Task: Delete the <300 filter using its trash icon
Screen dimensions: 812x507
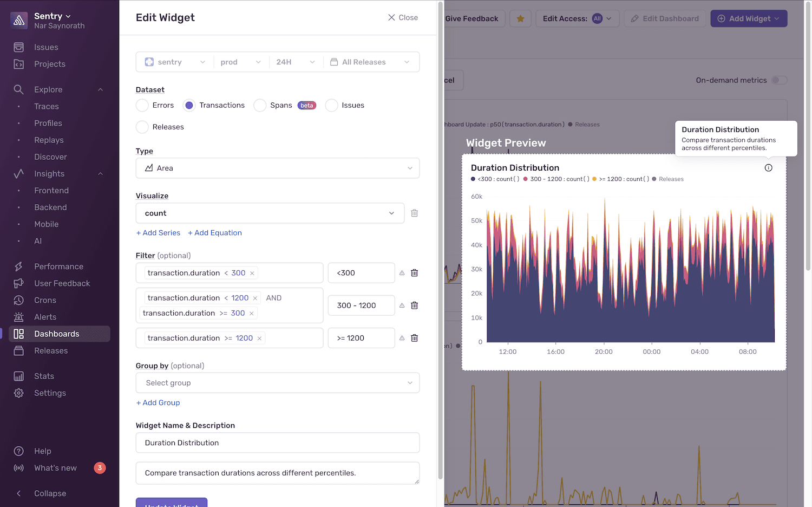Action: (414, 272)
